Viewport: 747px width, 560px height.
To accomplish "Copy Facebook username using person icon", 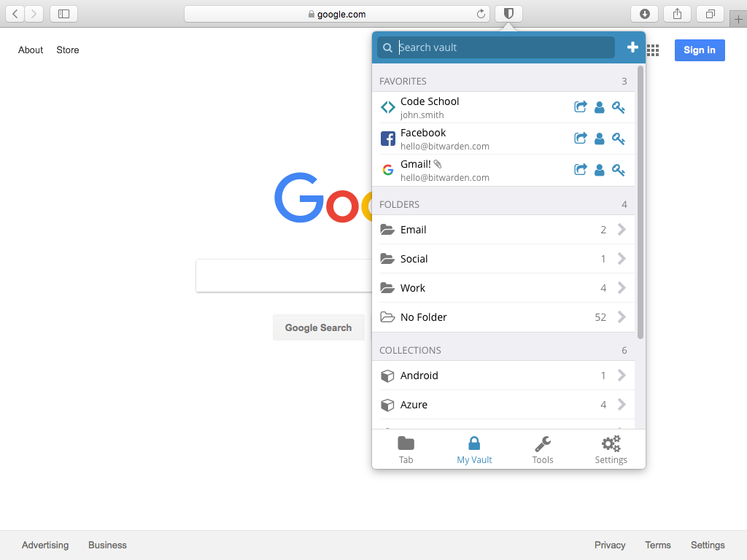I will click(x=599, y=139).
